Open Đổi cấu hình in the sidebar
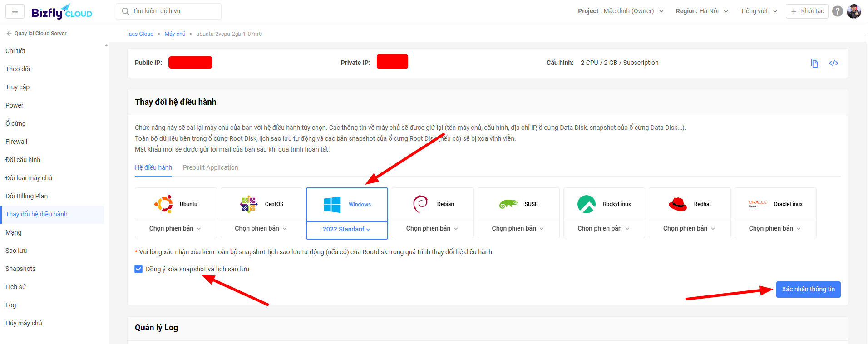Viewport: 868px width, 344px height. 52,160
